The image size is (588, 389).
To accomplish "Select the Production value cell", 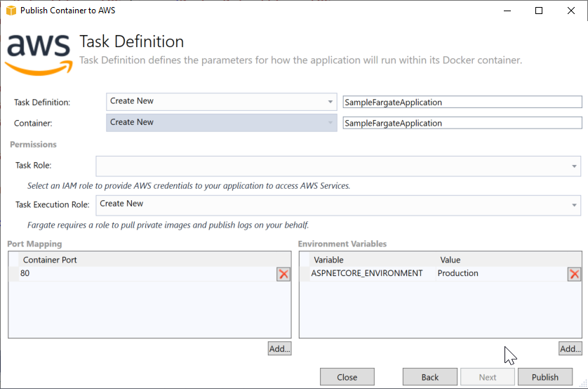I will point(502,273).
